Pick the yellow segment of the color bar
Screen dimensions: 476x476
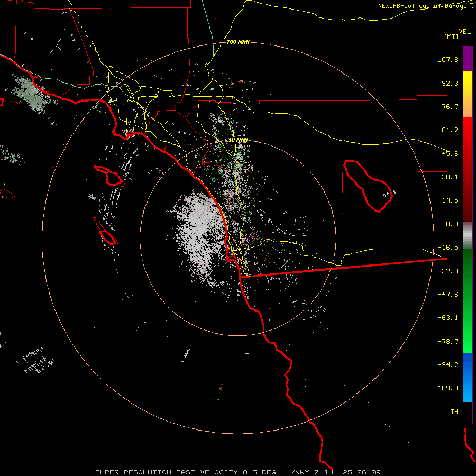(467, 87)
